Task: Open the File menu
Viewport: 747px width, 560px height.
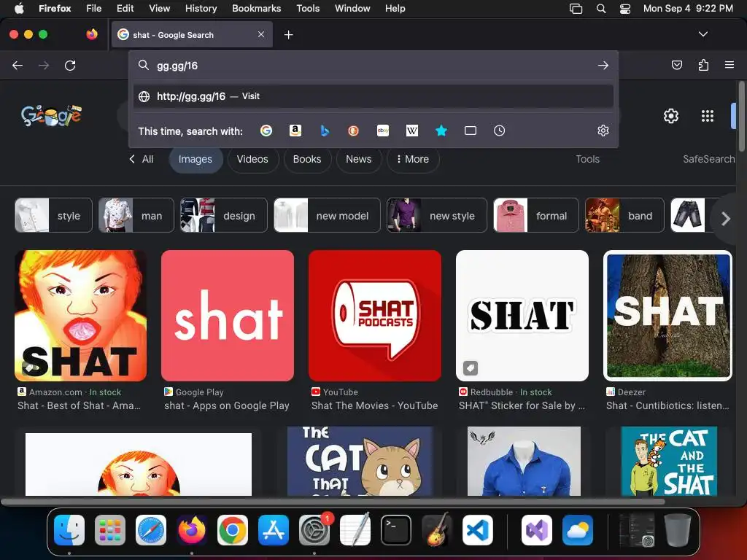Action: pyautogui.click(x=94, y=9)
